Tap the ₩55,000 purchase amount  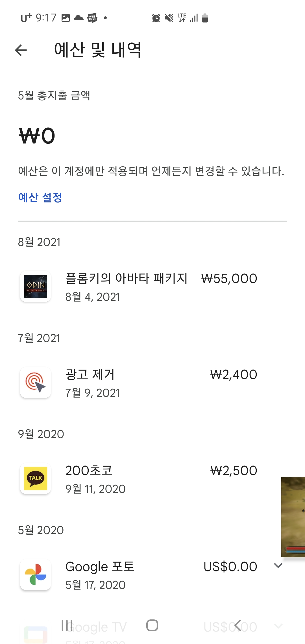coord(229,279)
